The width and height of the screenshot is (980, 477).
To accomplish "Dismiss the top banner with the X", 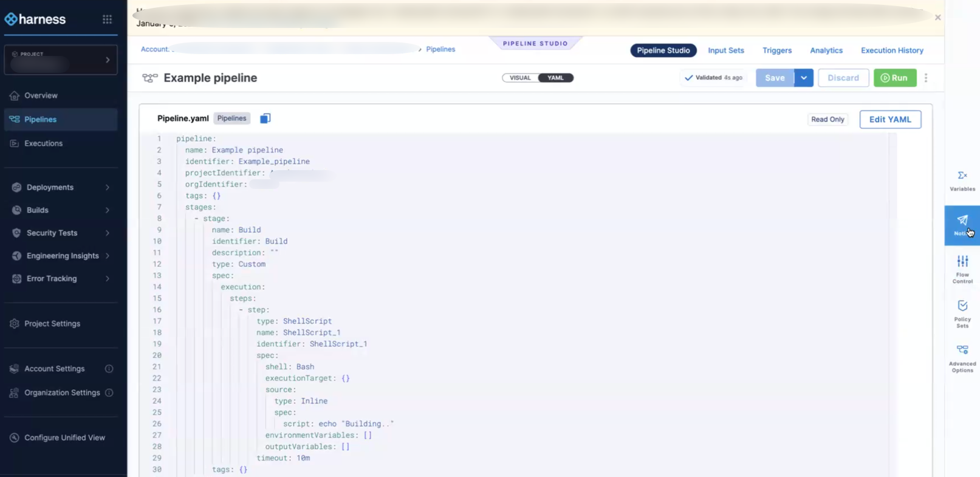I will tap(937, 18).
